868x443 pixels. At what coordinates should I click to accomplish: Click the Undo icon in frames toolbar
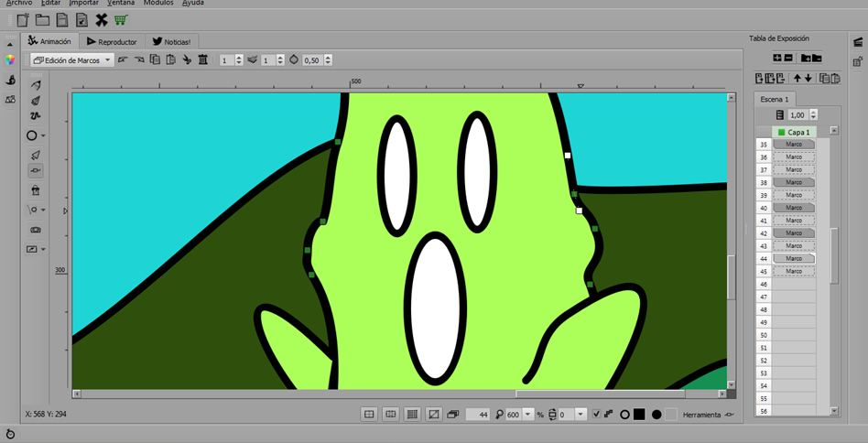tap(123, 59)
